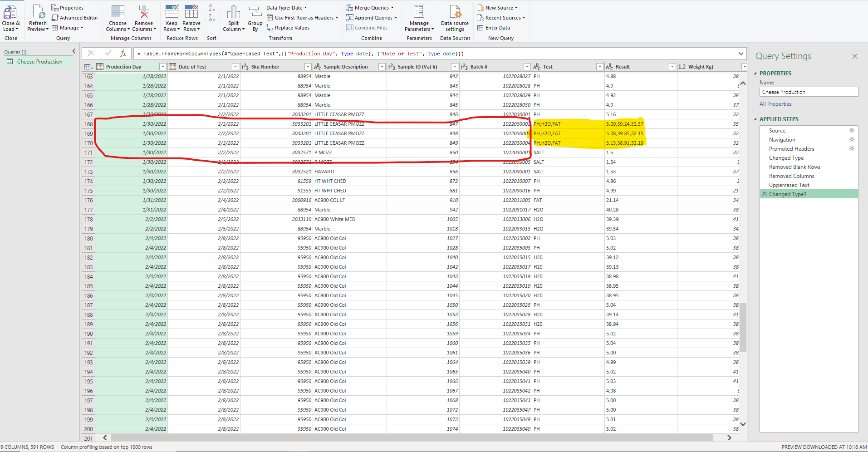
Task: Open Sample ID (Vat #) filter dropdown
Action: coord(454,67)
